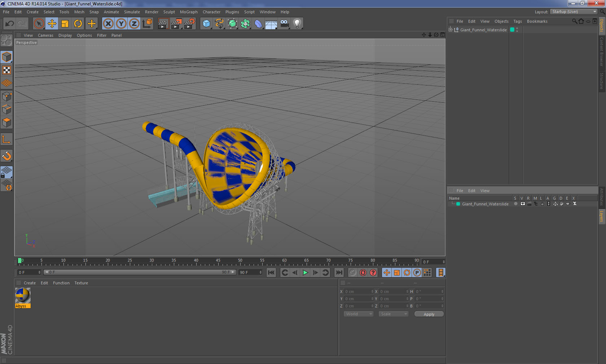This screenshot has height=364, width=606.
Task: Open the Simulate menu
Action: 132,12
